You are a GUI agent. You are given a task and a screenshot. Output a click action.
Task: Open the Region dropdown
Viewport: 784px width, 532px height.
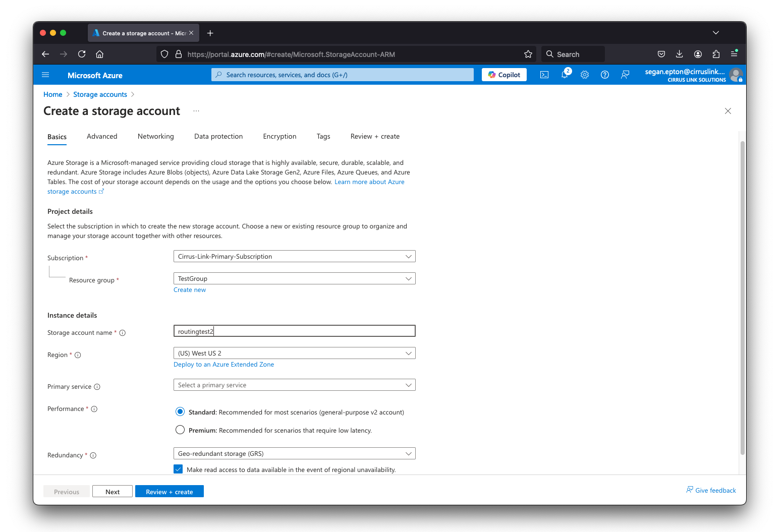tap(294, 353)
